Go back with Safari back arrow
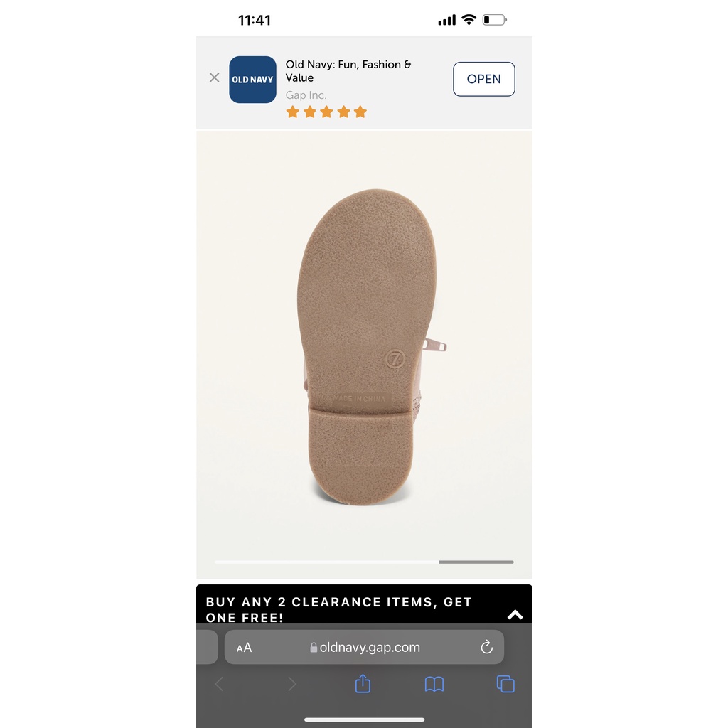This screenshot has width=728, height=728. tap(219, 684)
